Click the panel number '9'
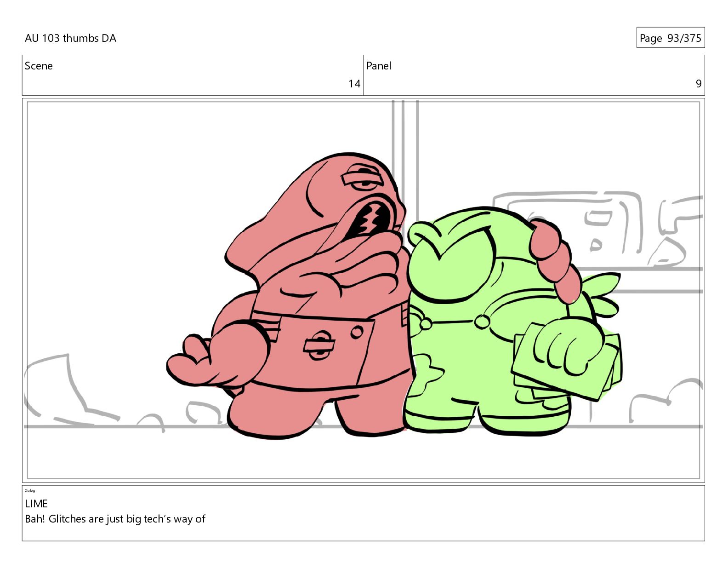 [x=699, y=84]
